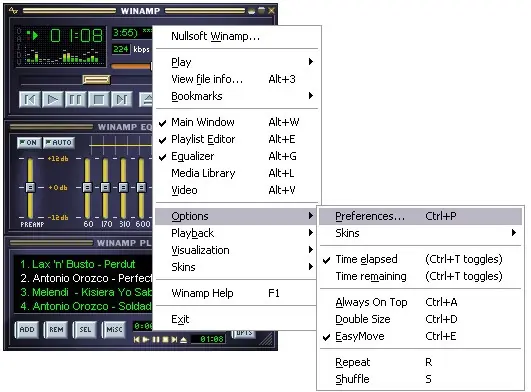Click the mini stop button in playlist editor
The height and width of the screenshot is (392, 531).
[165, 339]
